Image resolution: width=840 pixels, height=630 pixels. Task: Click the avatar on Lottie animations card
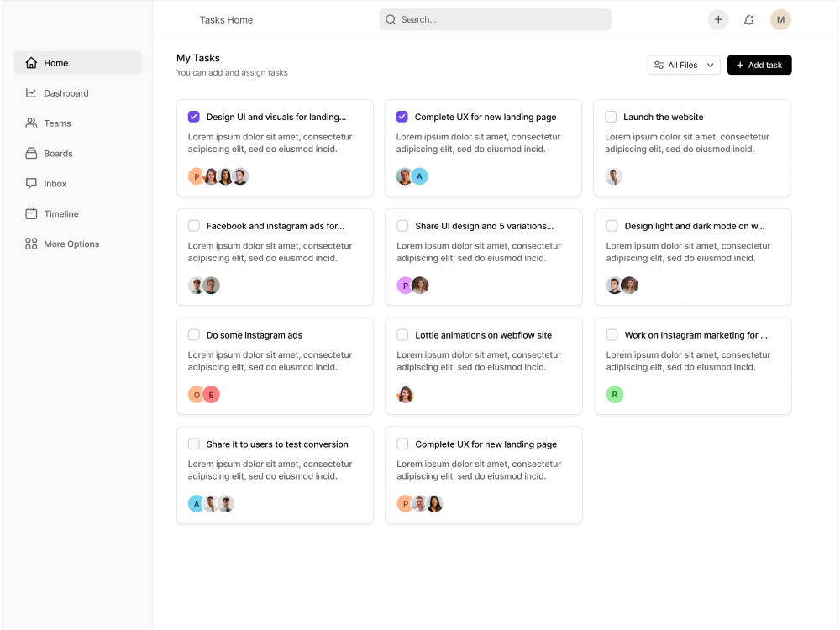tap(405, 395)
